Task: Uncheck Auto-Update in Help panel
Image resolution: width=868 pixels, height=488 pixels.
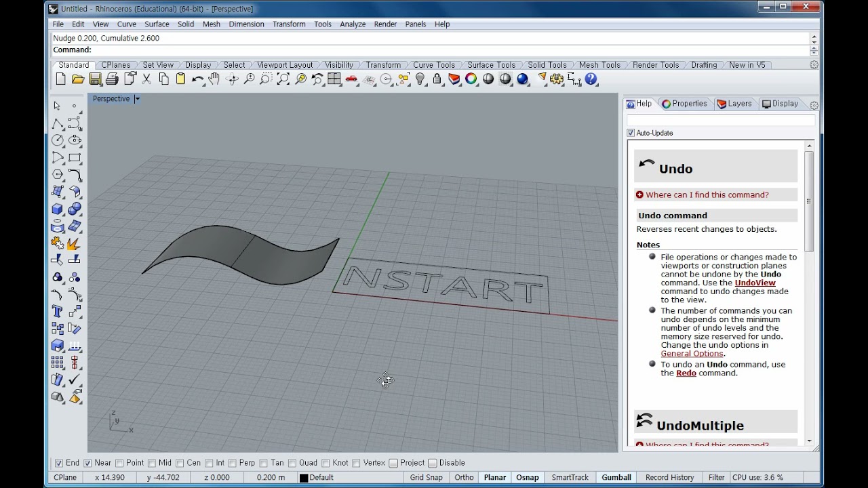Action: (631, 133)
